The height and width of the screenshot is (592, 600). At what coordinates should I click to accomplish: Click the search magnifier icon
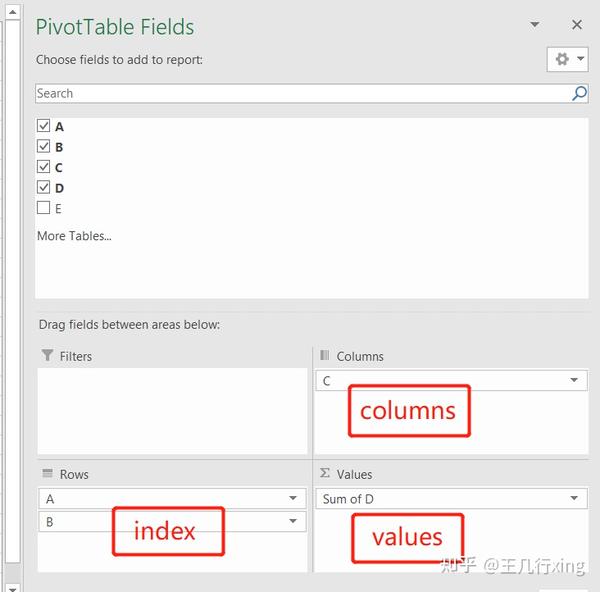[579, 93]
